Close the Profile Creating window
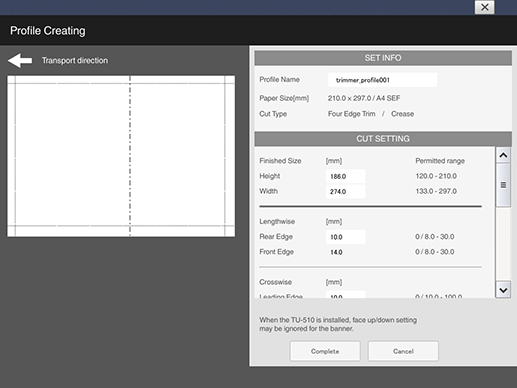This screenshot has height=388, width=517. 484,7
